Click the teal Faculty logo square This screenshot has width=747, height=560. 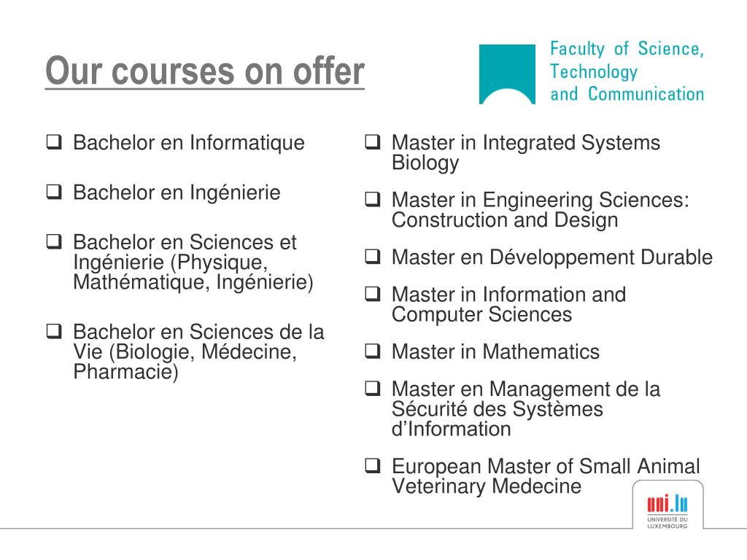coord(507,74)
